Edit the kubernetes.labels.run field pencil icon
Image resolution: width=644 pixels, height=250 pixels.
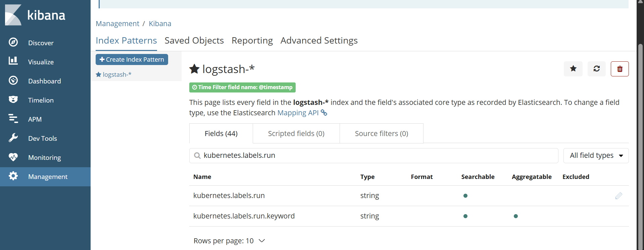coord(618,196)
